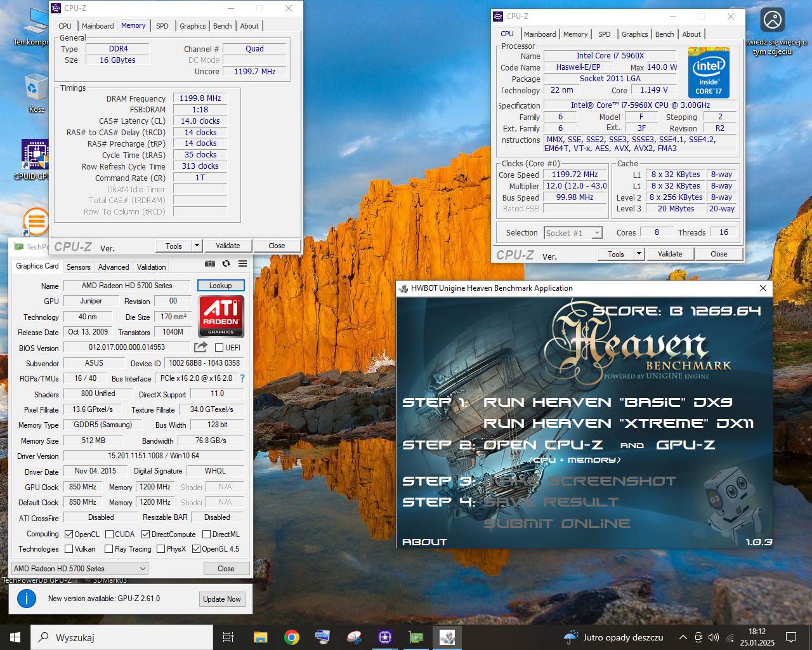Click the Wyszukaj taskbar search box
The height and width of the screenshot is (650, 812).
122,637
